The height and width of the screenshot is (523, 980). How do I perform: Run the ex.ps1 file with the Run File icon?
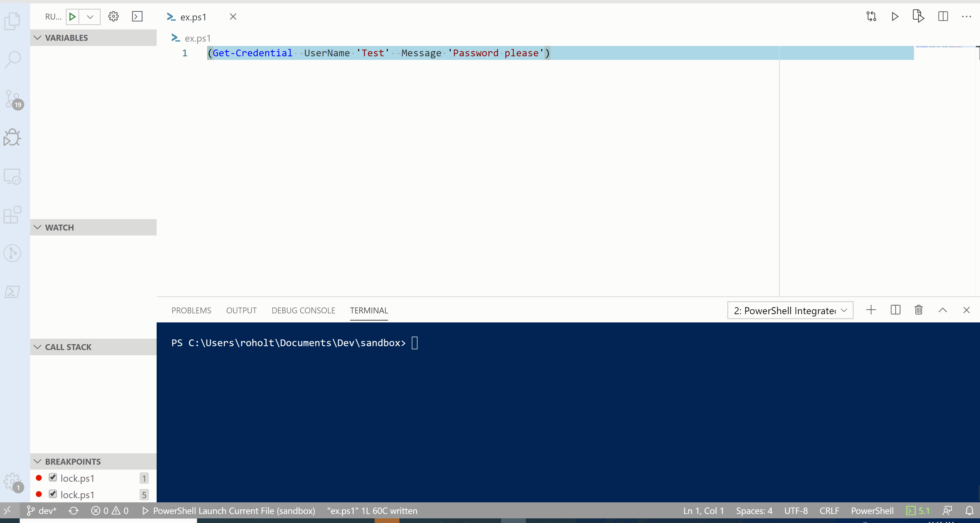click(x=918, y=17)
